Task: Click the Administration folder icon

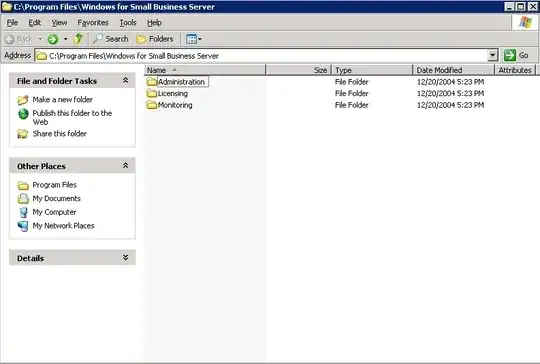Action: (152, 82)
